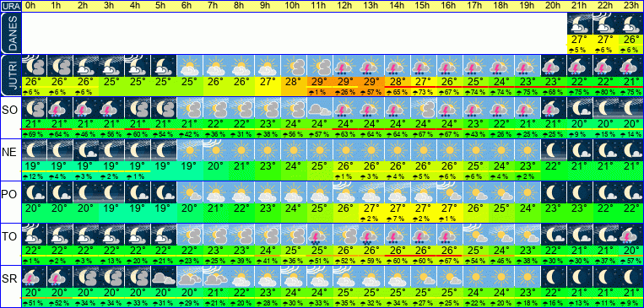Image resolution: width=644 pixels, height=308 pixels.
Task: Click the SR row gray cloud icon at 5h
Action: pyautogui.click(x=164, y=276)
